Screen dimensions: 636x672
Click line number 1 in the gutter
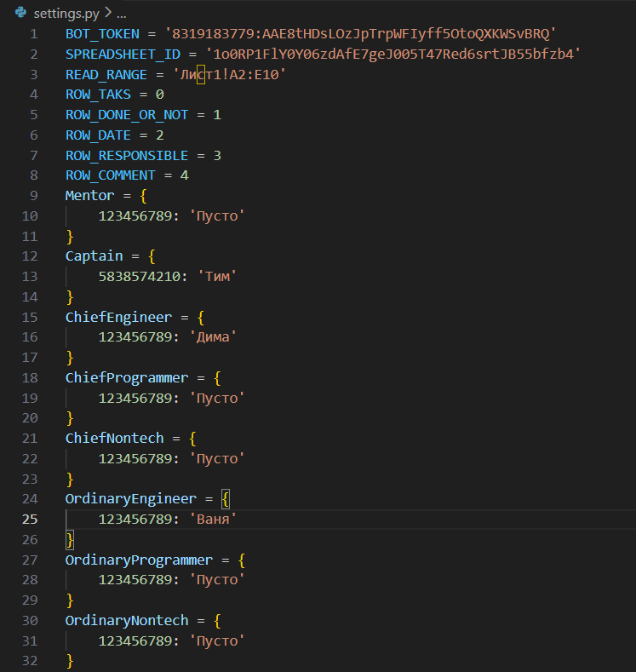click(x=33, y=33)
